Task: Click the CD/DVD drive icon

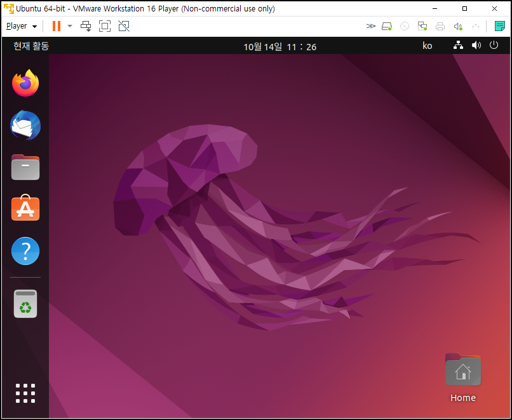Action: click(x=405, y=26)
